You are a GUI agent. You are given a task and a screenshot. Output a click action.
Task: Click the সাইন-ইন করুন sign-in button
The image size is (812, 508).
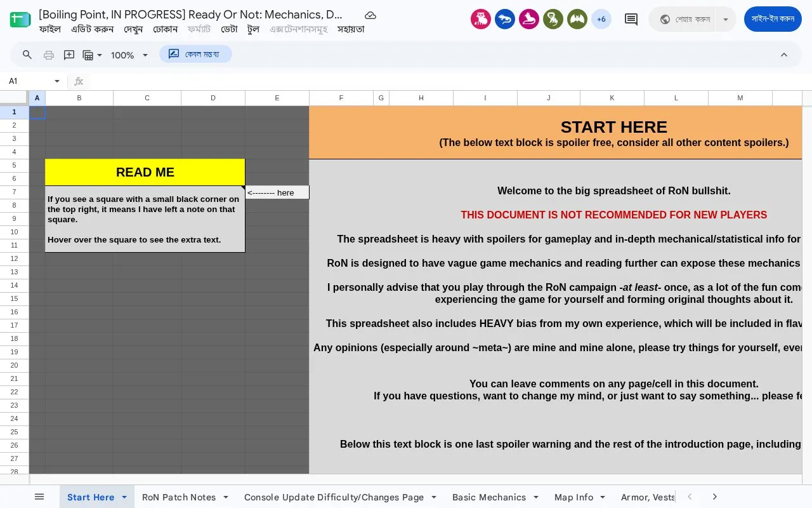tap(773, 19)
